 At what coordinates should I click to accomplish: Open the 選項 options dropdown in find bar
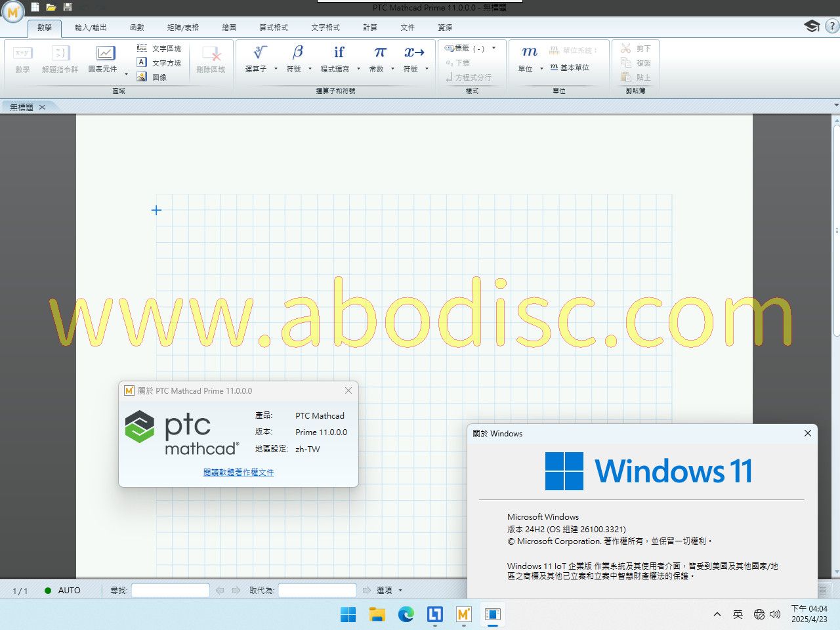coord(389,590)
